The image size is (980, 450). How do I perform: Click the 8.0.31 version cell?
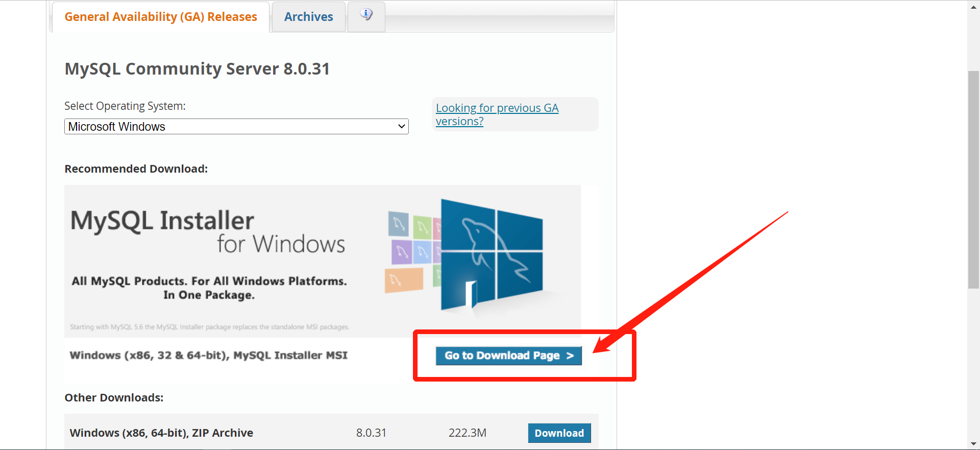(x=371, y=433)
